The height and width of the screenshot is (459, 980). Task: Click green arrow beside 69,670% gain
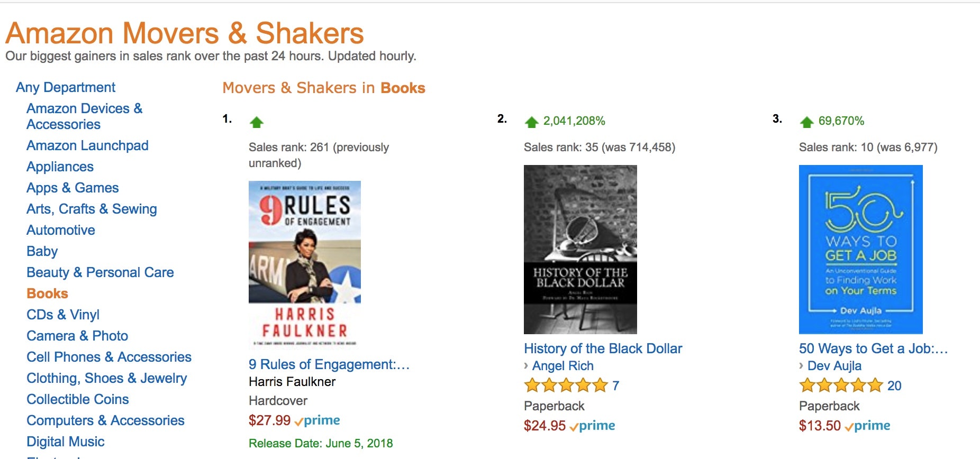pos(806,122)
